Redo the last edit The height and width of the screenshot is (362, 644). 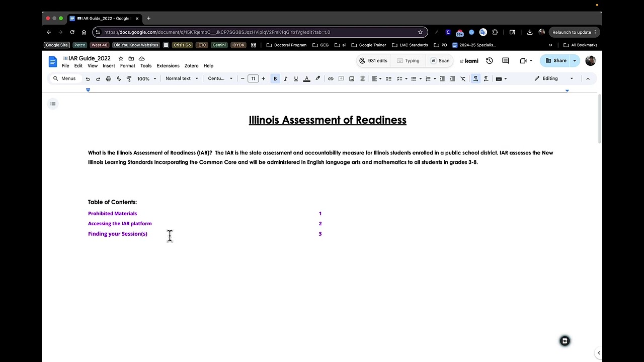coord(98,79)
